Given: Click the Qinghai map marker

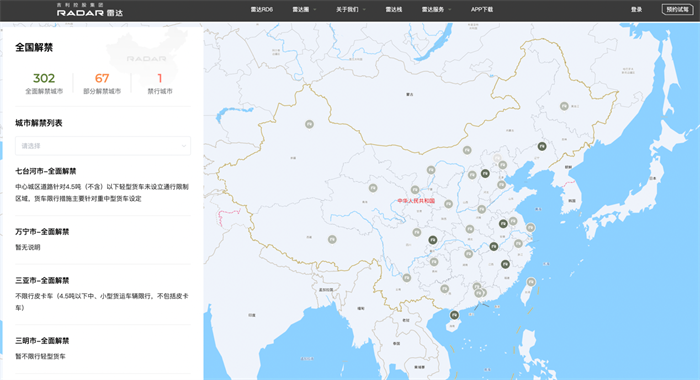Looking at the screenshot, I should 373,188.
